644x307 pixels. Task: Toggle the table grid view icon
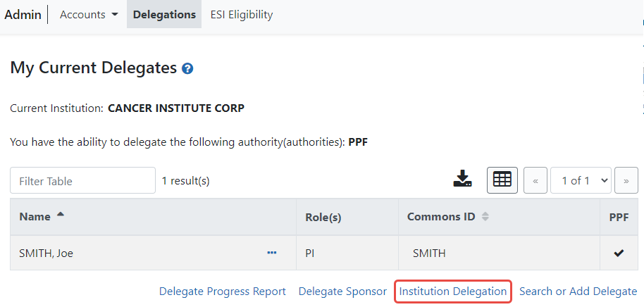502,180
